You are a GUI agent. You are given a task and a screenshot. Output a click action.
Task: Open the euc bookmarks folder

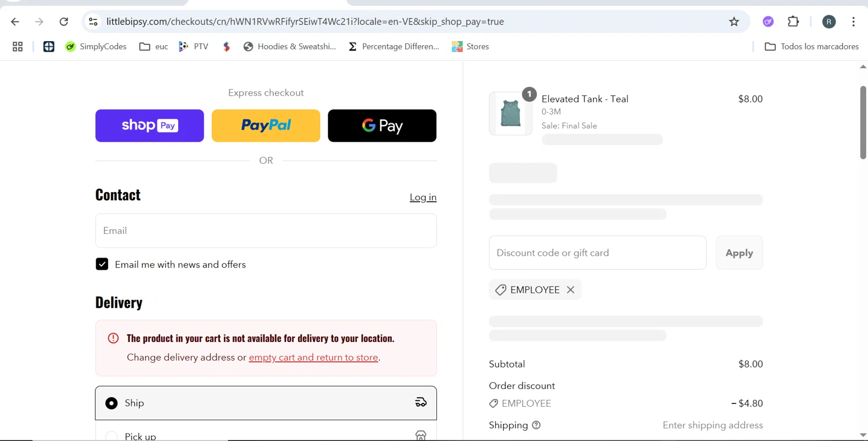tap(153, 47)
